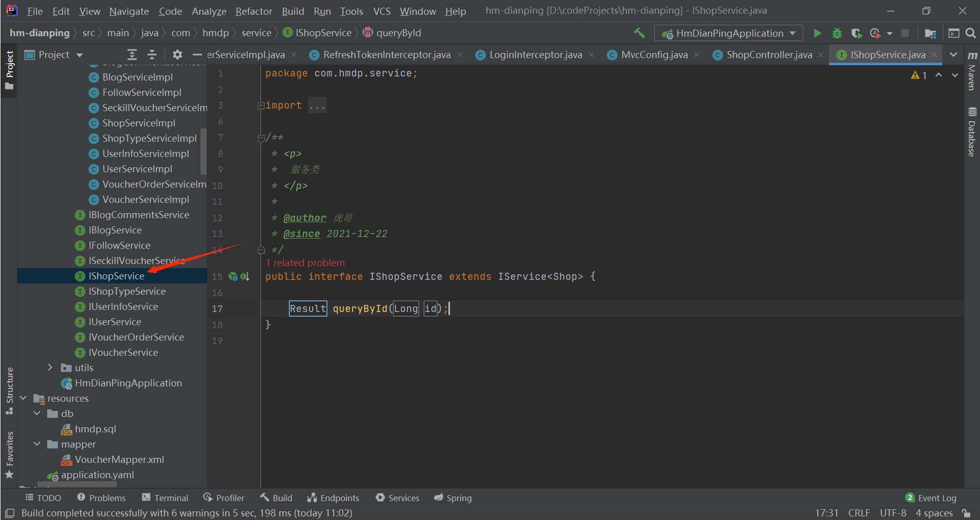The height and width of the screenshot is (520, 980).
Task: Select application.yaml in project tree
Action: 97,475
